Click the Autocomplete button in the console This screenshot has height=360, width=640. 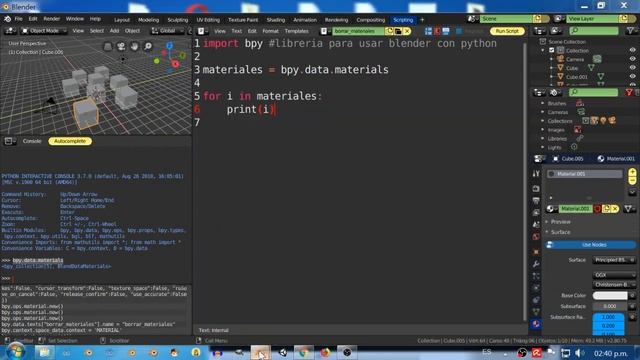point(70,141)
